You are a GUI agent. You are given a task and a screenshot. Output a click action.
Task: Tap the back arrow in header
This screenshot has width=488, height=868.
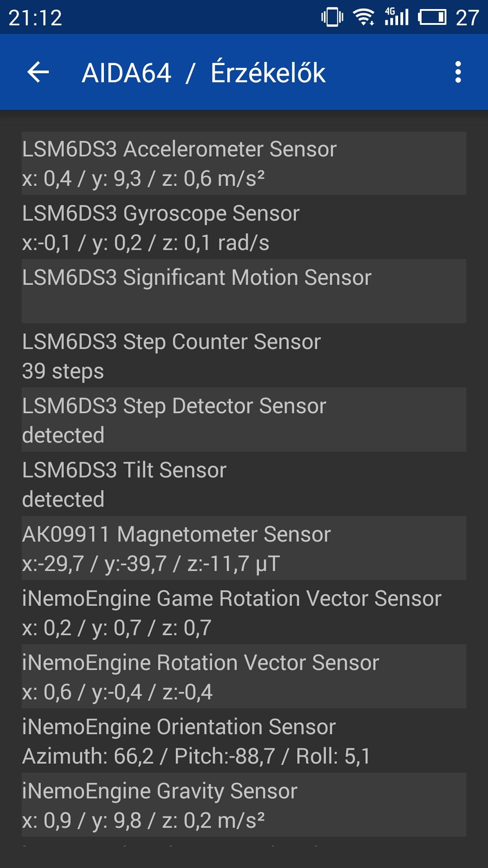pyautogui.click(x=38, y=72)
